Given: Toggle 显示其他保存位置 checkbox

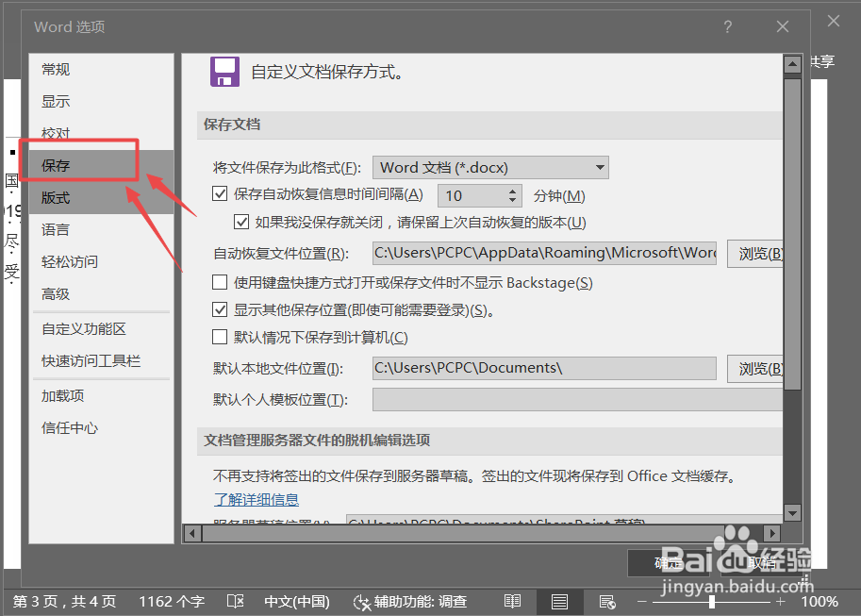Looking at the screenshot, I should pos(220,310).
